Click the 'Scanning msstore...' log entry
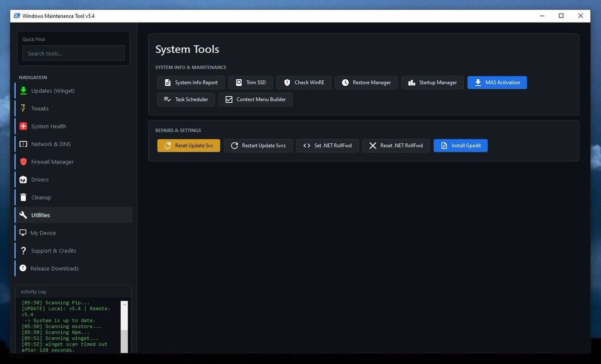 [61, 326]
